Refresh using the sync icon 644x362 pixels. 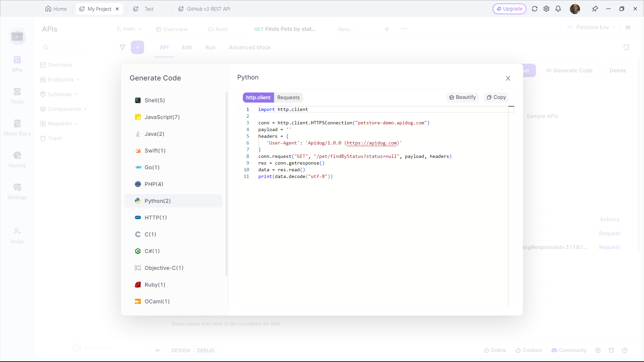[x=535, y=9]
